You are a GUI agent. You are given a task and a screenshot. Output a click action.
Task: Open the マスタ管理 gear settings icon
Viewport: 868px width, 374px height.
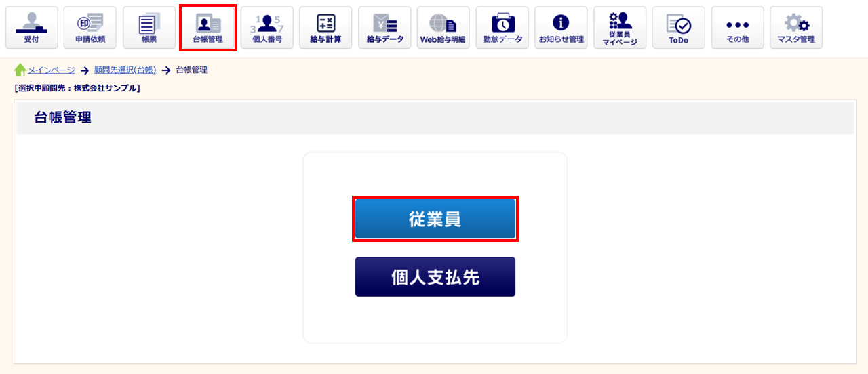797,28
